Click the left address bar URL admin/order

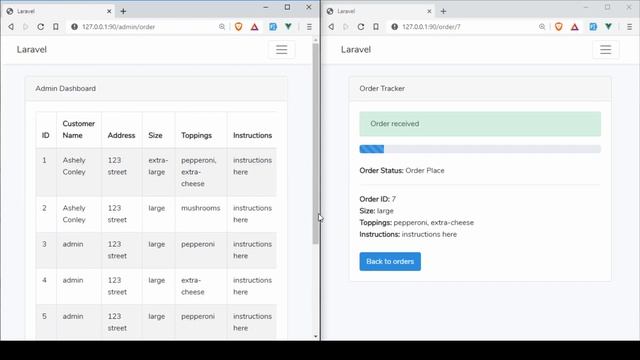point(118,27)
